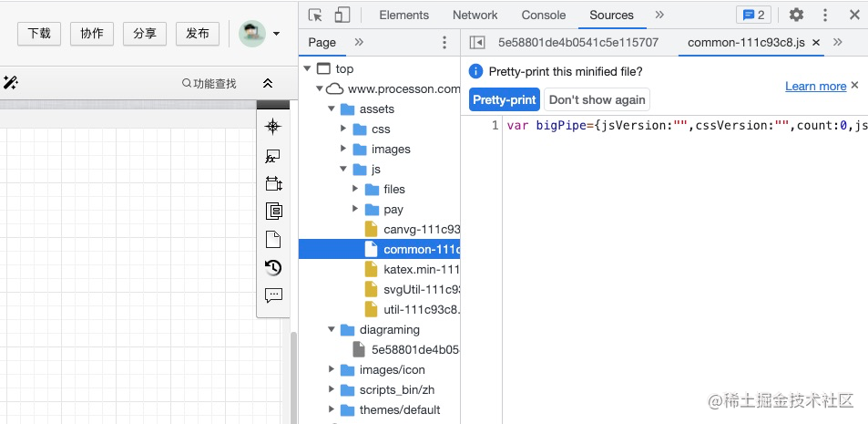868x424 pixels.
Task: Open the version history clock icon
Action: tap(273, 268)
